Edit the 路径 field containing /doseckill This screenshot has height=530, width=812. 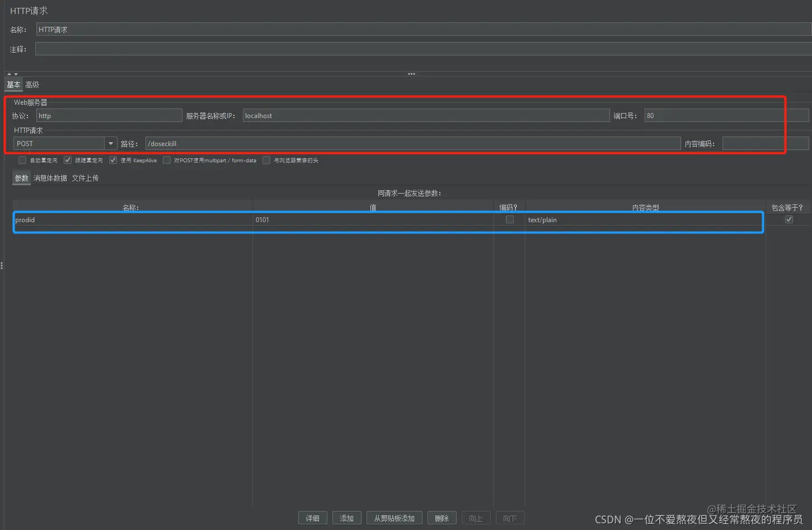(413, 144)
